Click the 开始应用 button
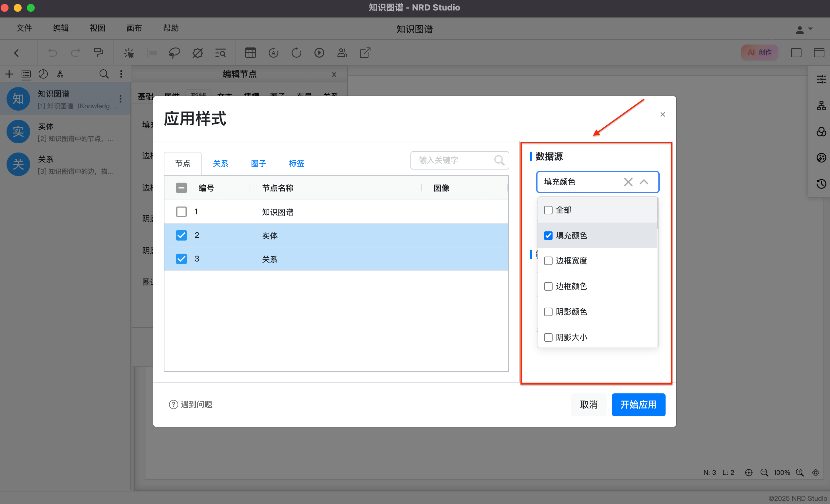830x504 pixels. (x=638, y=404)
